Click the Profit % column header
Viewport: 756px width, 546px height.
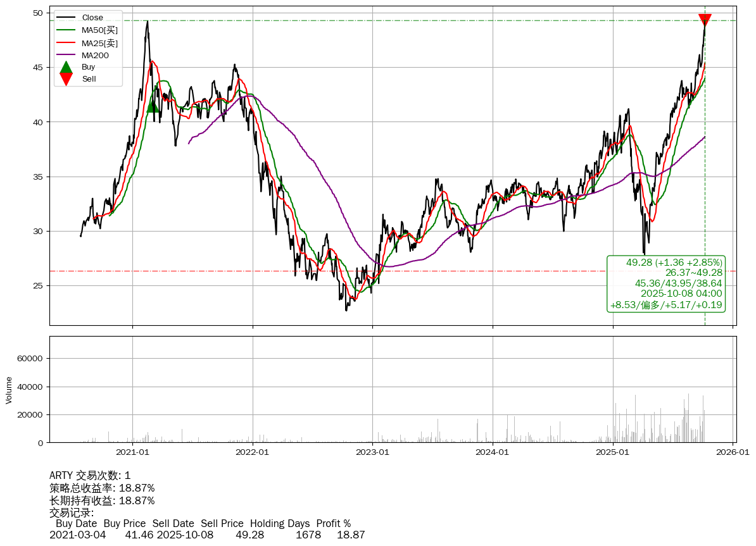(x=334, y=524)
